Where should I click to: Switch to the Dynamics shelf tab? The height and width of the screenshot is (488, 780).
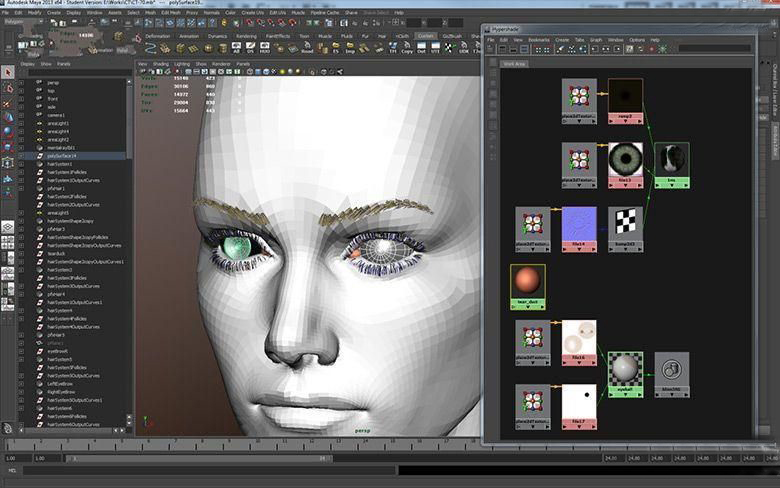(x=217, y=36)
